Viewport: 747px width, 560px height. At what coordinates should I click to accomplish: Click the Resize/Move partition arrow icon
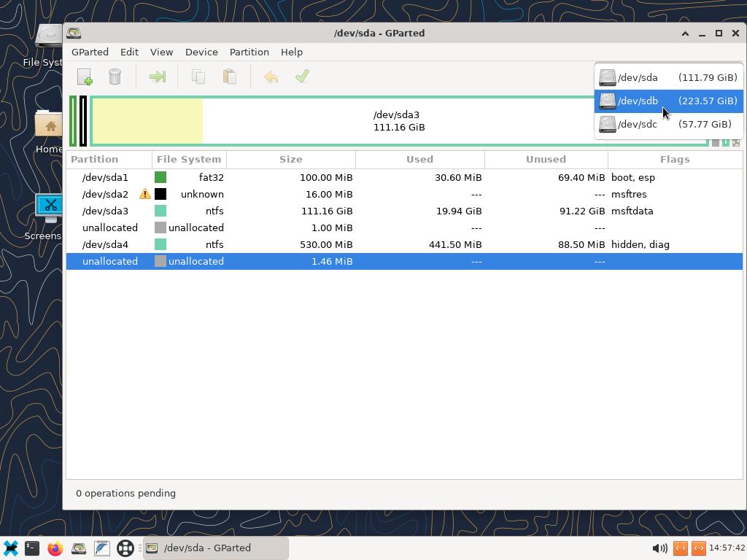[x=157, y=77]
